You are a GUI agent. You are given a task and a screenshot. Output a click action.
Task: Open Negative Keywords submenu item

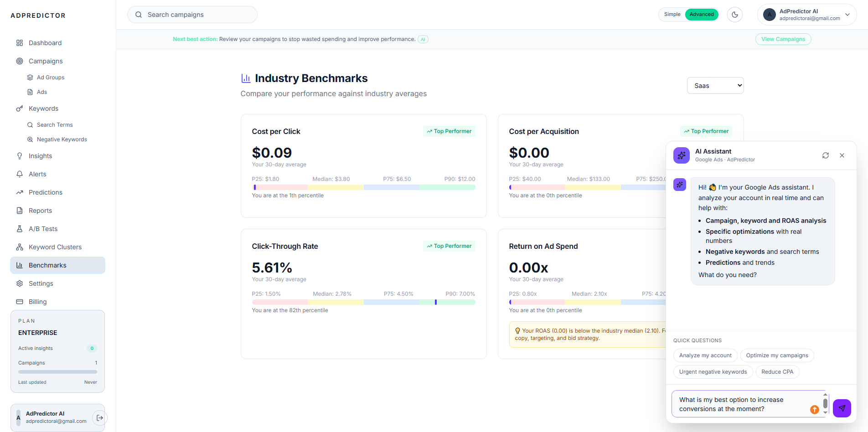click(x=62, y=139)
